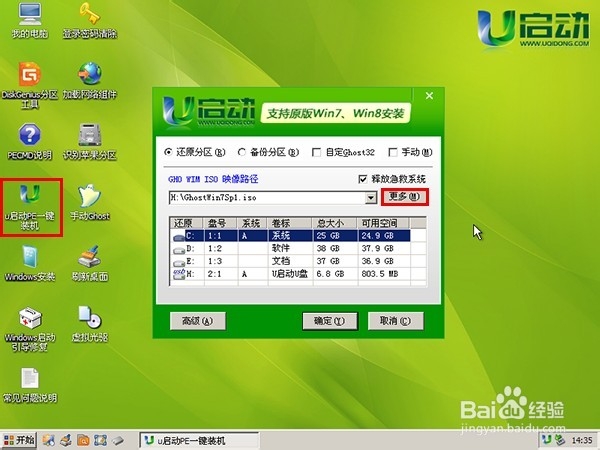The height and width of the screenshot is (450, 600).
Task: Click fourth quick launch taskbar icon
Action: [100, 440]
